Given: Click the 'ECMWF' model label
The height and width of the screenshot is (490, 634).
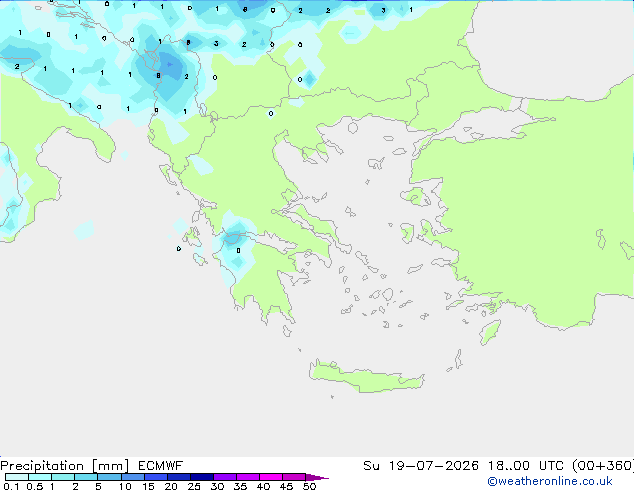Looking at the screenshot, I should 161,466.
